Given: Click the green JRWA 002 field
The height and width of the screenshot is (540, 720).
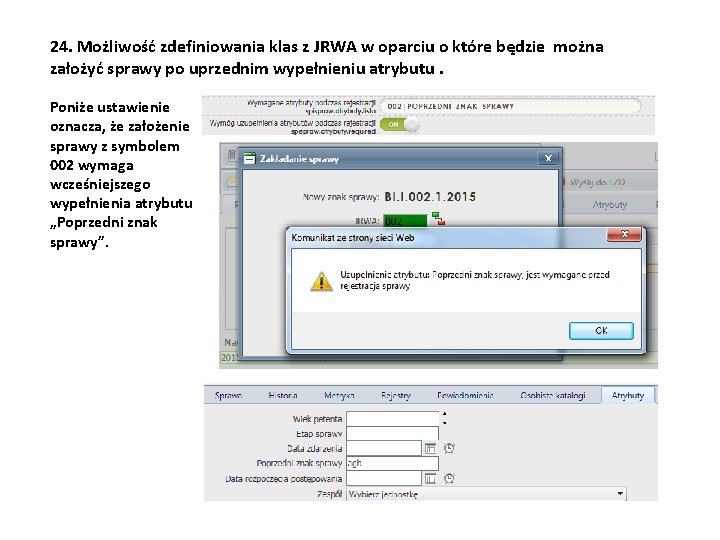Looking at the screenshot, I should coord(405,221).
